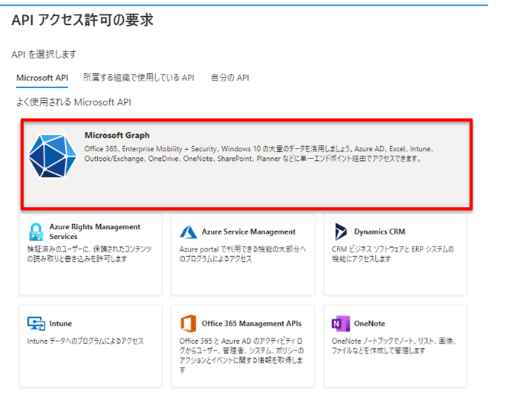
Task: Select the 自分の API tab
Action: click(230, 78)
